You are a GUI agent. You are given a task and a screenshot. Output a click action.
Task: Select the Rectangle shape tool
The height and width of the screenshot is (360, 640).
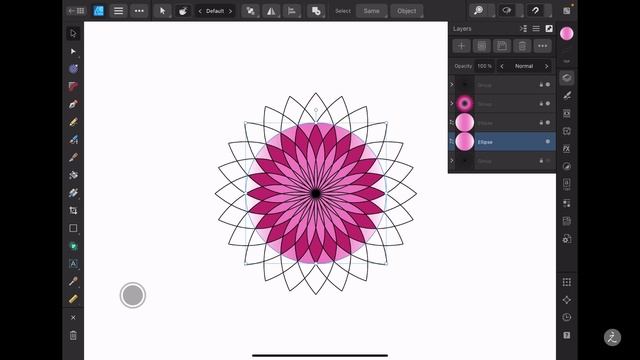[x=73, y=228]
